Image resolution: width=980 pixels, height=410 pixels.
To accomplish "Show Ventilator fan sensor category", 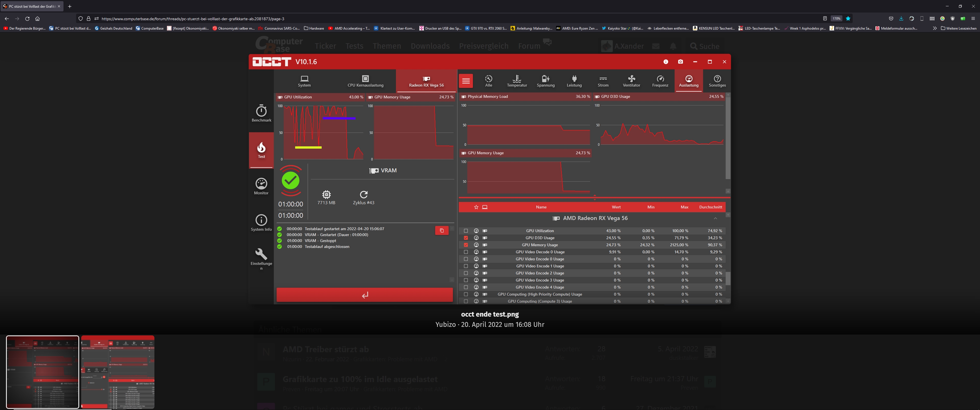I will 631,81.
